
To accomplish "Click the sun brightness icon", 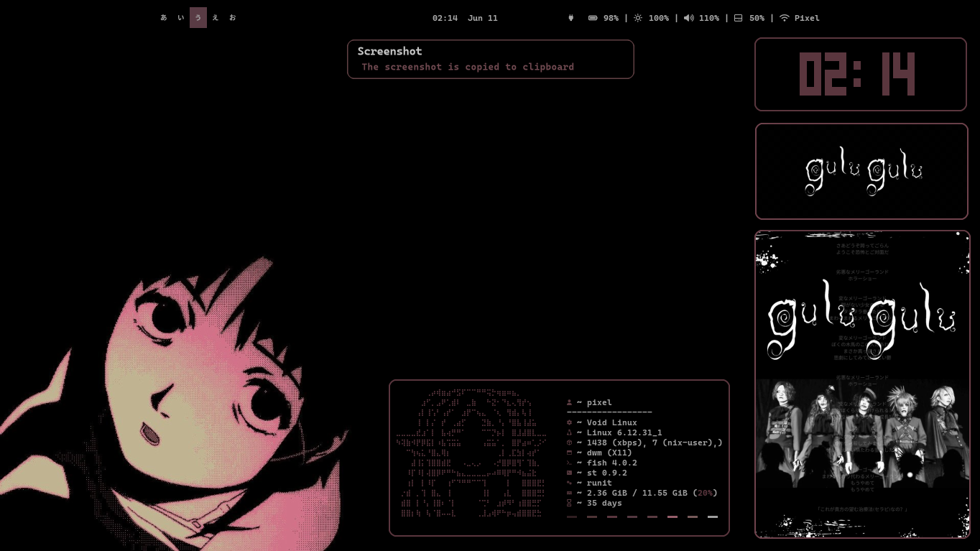I will click(638, 18).
